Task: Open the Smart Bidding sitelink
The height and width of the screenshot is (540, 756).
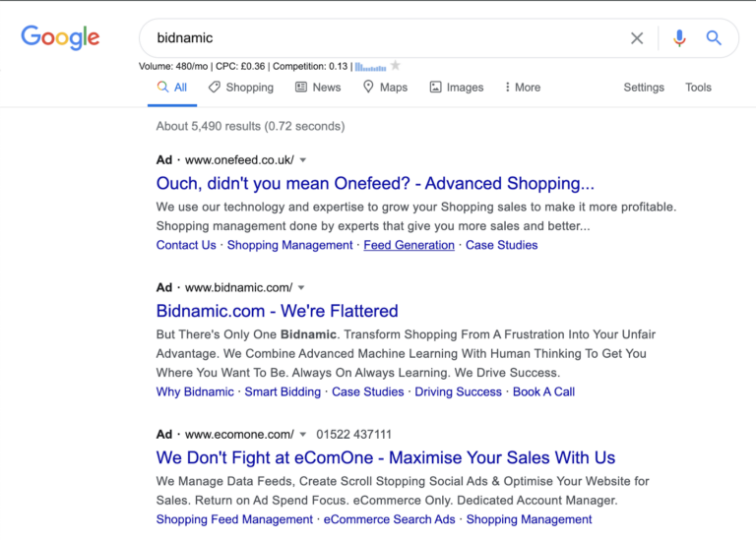Action: click(283, 392)
